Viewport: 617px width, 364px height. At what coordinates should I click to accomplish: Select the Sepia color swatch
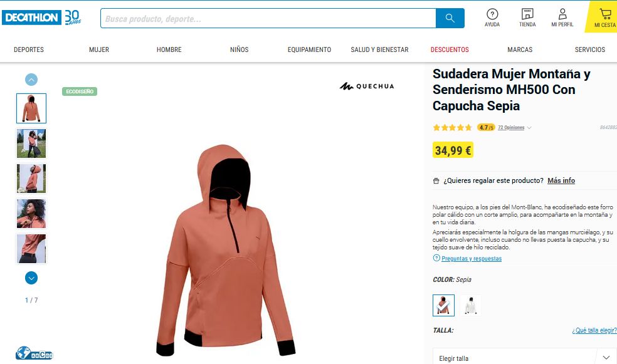pyautogui.click(x=443, y=306)
